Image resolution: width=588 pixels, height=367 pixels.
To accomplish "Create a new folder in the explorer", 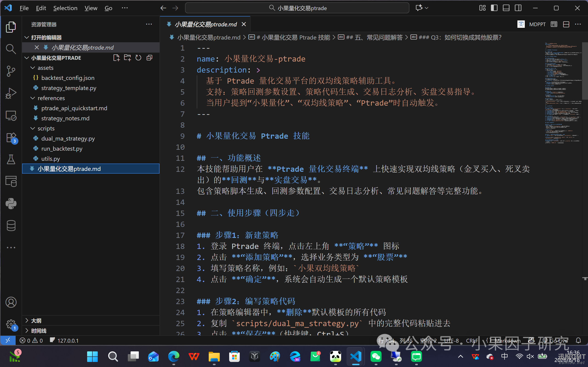I will coord(127,58).
